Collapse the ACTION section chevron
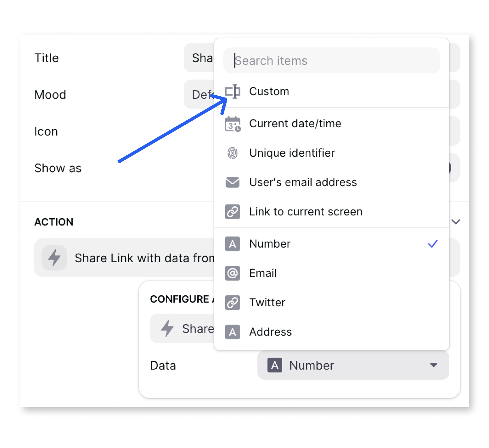The width and height of the screenshot is (489, 448). pyautogui.click(x=456, y=222)
